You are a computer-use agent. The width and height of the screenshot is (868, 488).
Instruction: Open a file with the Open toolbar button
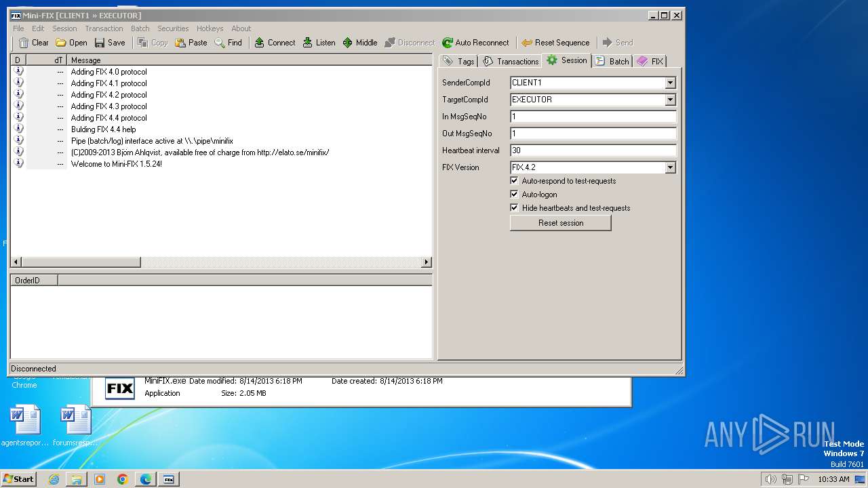point(71,43)
